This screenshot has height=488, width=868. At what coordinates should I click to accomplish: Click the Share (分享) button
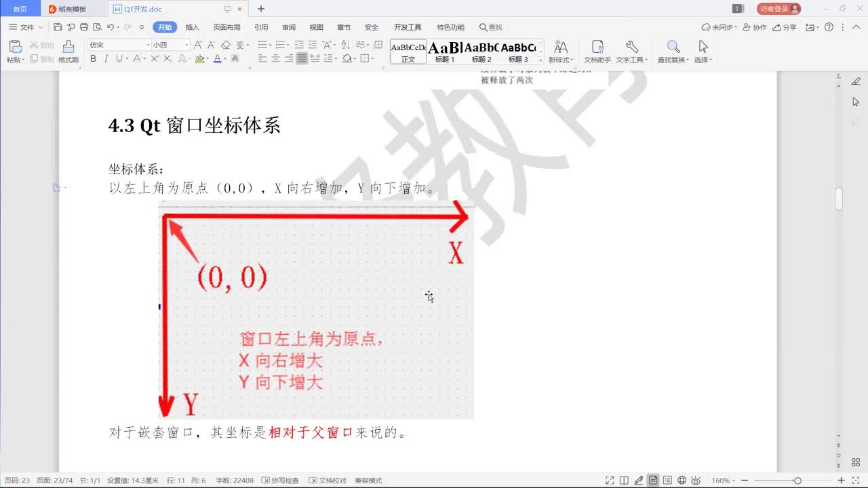tap(785, 27)
